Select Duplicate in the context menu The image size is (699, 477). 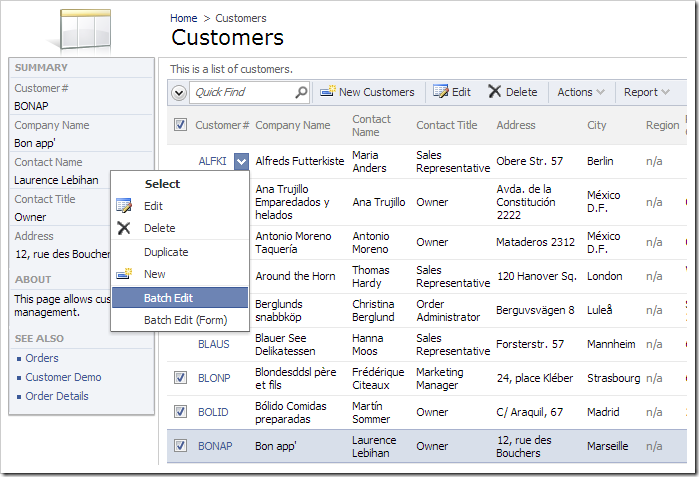[166, 252]
